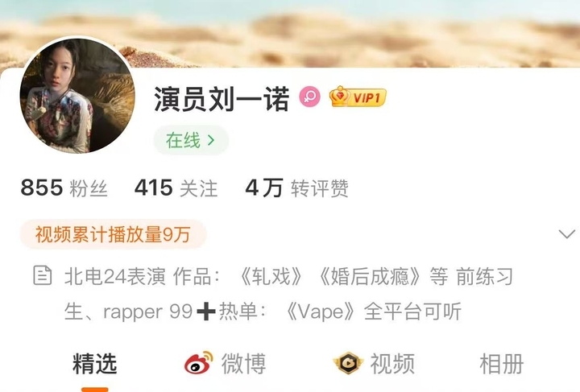Tap the 视频累计播放量9万 badge
580x392 pixels.
click(x=114, y=234)
